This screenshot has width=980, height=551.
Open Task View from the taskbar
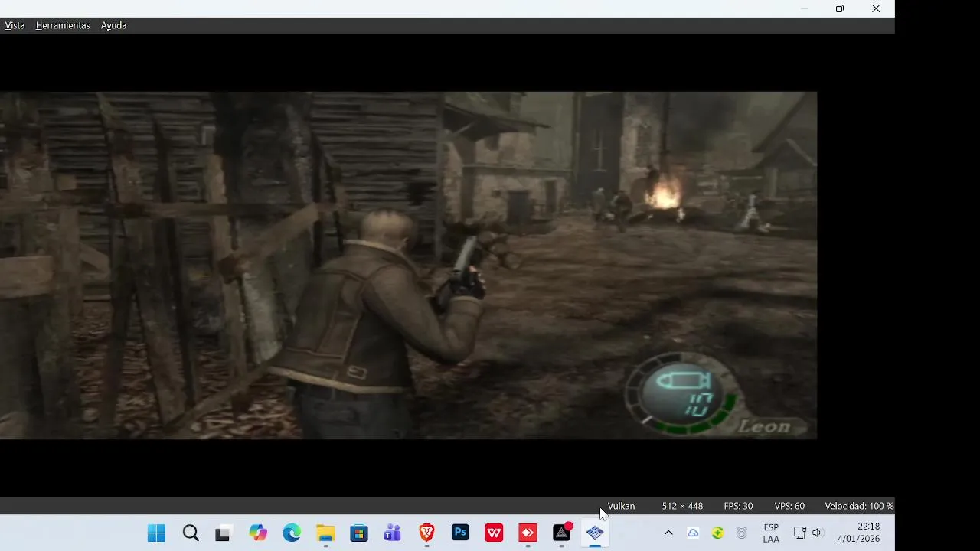tap(223, 533)
